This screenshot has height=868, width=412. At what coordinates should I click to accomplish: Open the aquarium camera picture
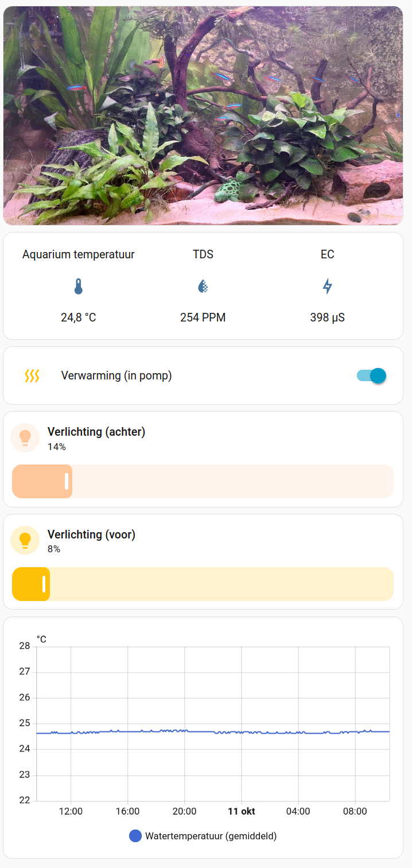click(x=203, y=115)
